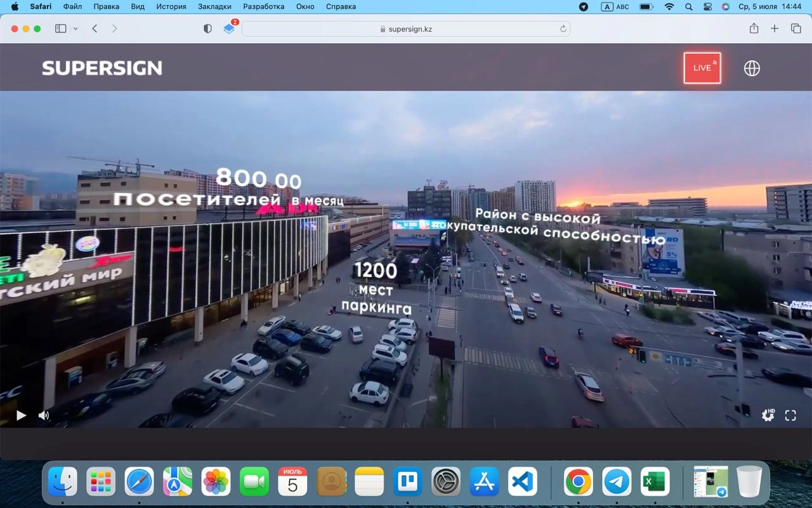Open Trello from the Dock
The height and width of the screenshot is (508, 812).
[407, 482]
